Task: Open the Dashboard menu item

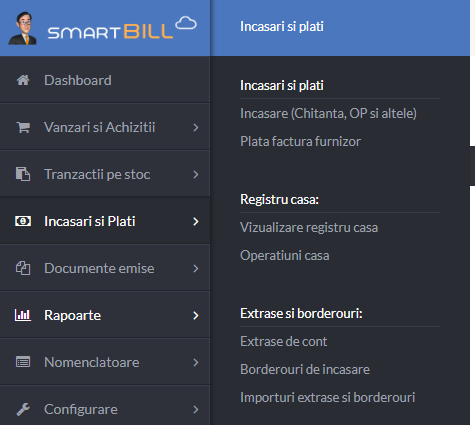Action: 105,80
